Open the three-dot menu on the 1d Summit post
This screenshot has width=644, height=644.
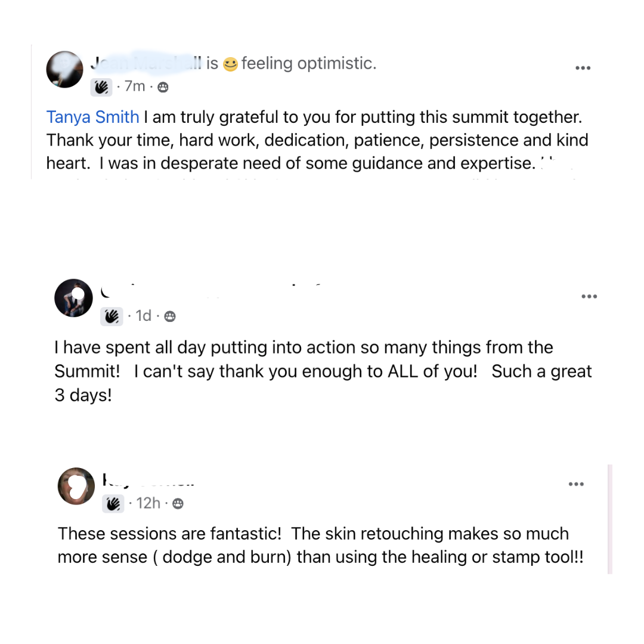click(589, 296)
